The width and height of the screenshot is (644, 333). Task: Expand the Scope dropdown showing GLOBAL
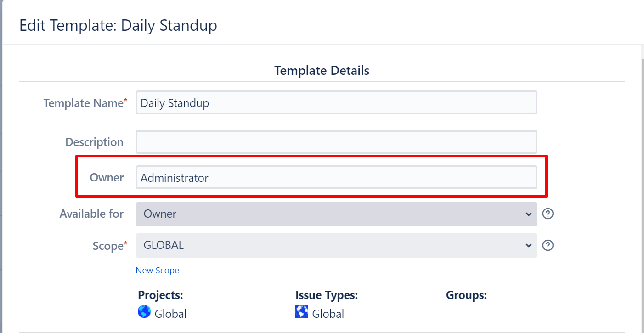336,246
